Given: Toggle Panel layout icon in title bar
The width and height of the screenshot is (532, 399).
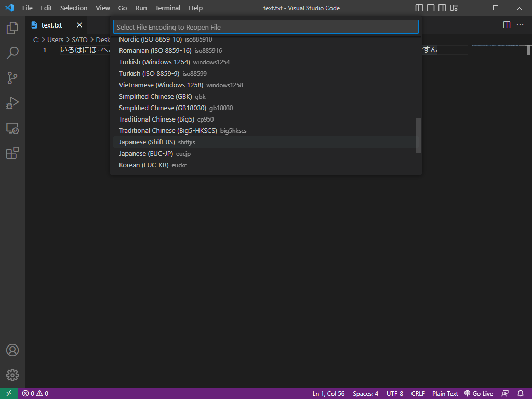Looking at the screenshot, I should click(x=431, y=8).
